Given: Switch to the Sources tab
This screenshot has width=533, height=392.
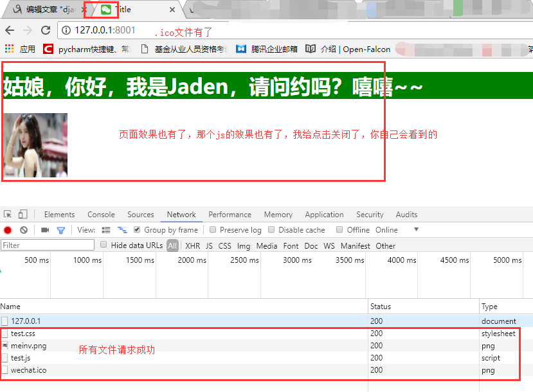Looking at the screenshot, I should pyautogui.click(x=140, y=215).
